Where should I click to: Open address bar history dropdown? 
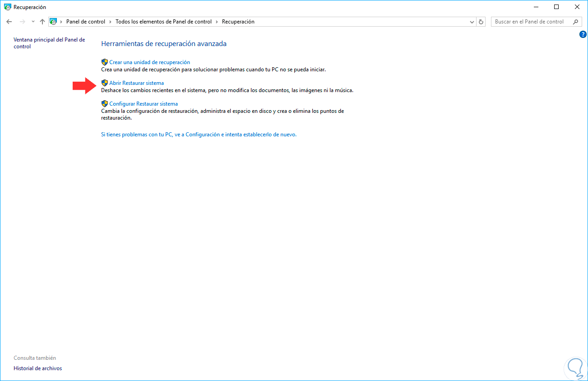click(x=472, y=22)
